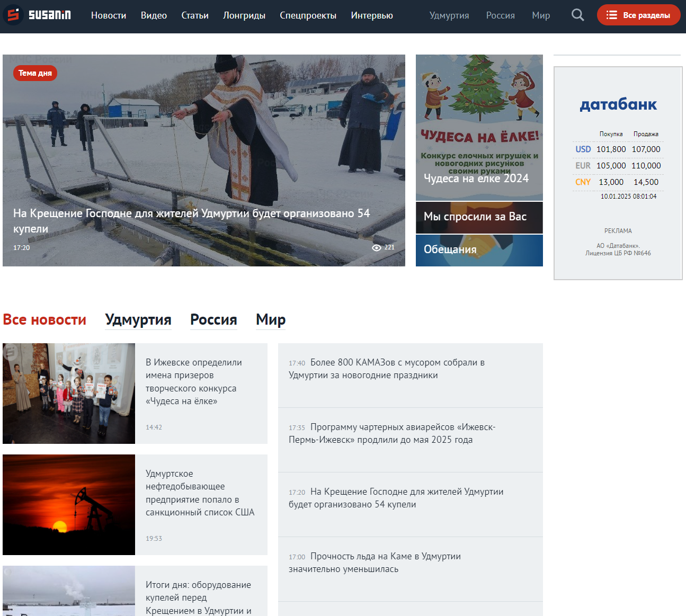Open Видео menu item

pyautogui.click(x=154, y=15)
